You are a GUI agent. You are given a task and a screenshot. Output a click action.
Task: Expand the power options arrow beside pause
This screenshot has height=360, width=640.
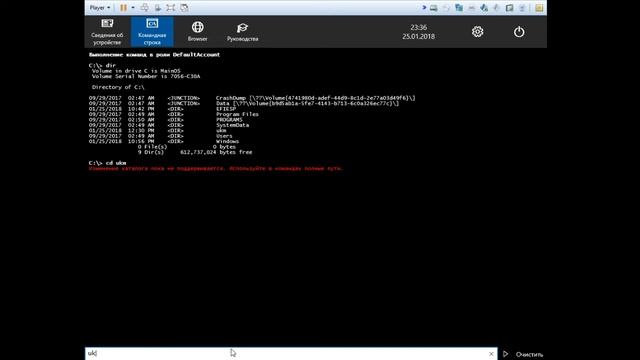(x=133, y=8)
